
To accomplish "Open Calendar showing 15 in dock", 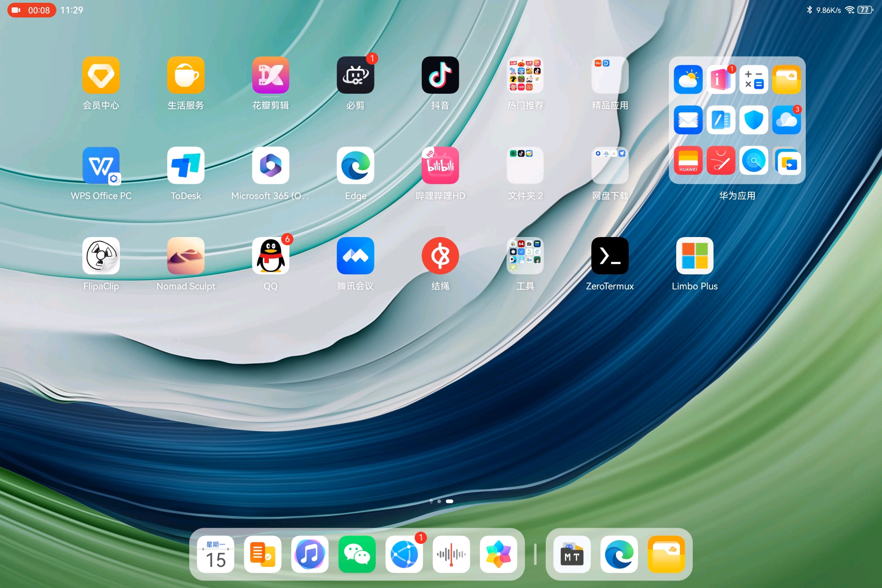I will point(216,554).
